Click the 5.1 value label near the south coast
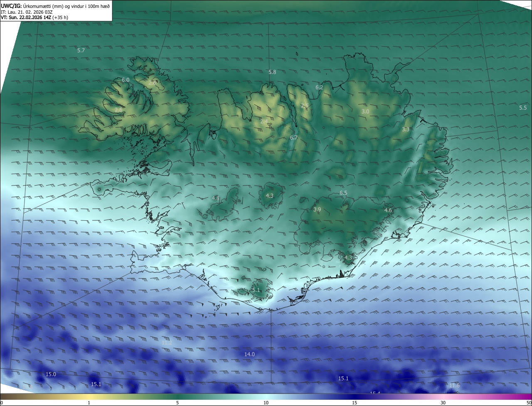The width and height of the screenshot is (532, 406). (x=256, y=290)
